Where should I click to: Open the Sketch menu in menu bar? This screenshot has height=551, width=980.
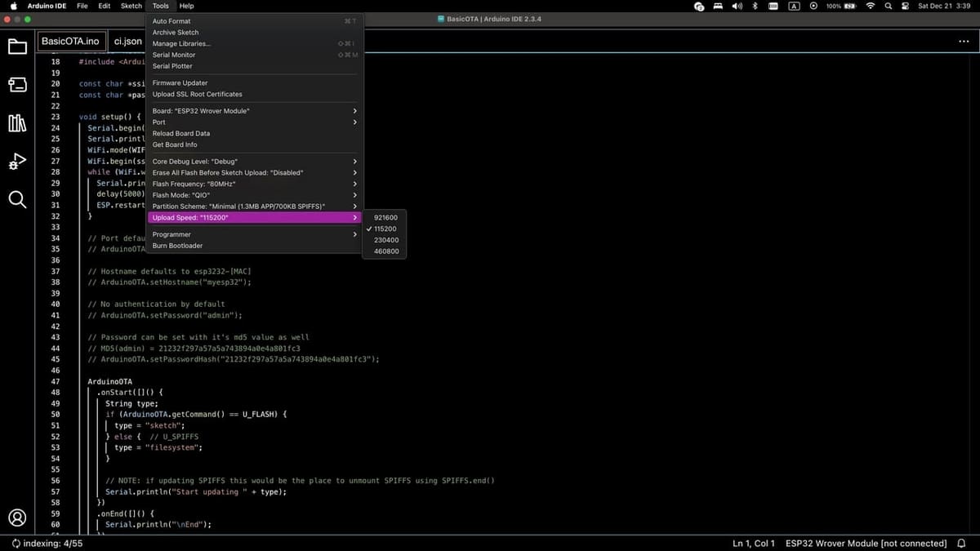(x=131, y=6)
